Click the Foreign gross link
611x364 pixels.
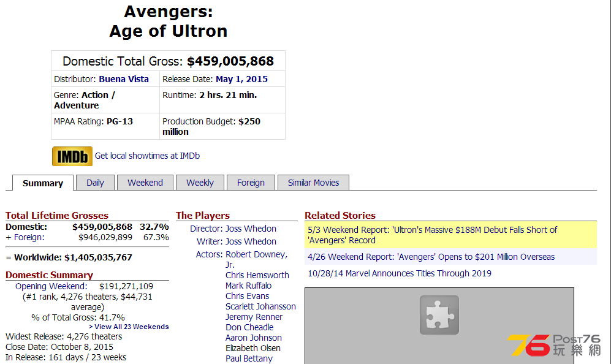(x=29, y=237)
